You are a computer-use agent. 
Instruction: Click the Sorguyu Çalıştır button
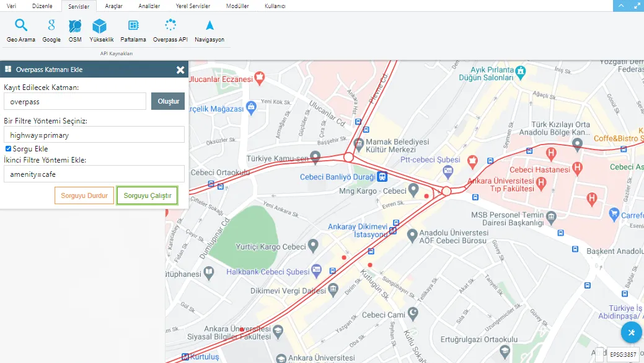(148, 195)
